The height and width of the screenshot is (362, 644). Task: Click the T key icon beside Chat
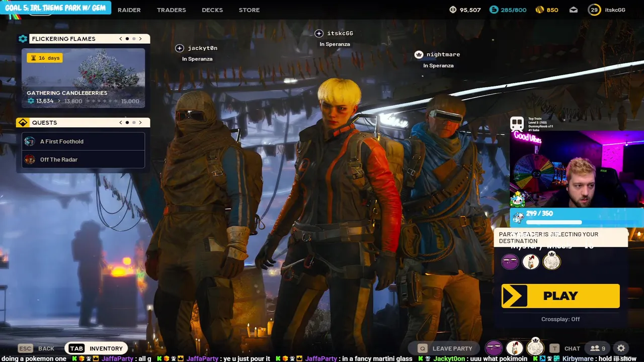click(554, 348)
